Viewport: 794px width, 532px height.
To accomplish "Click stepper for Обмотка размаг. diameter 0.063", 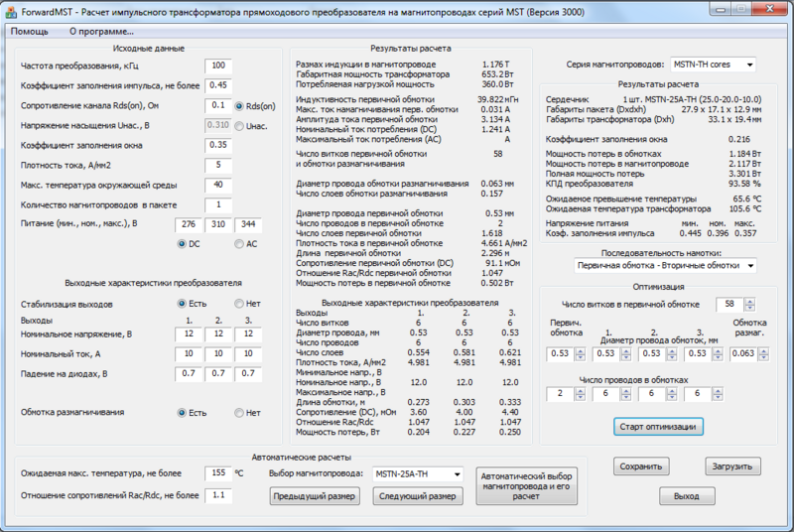I will tap(763, 353).
